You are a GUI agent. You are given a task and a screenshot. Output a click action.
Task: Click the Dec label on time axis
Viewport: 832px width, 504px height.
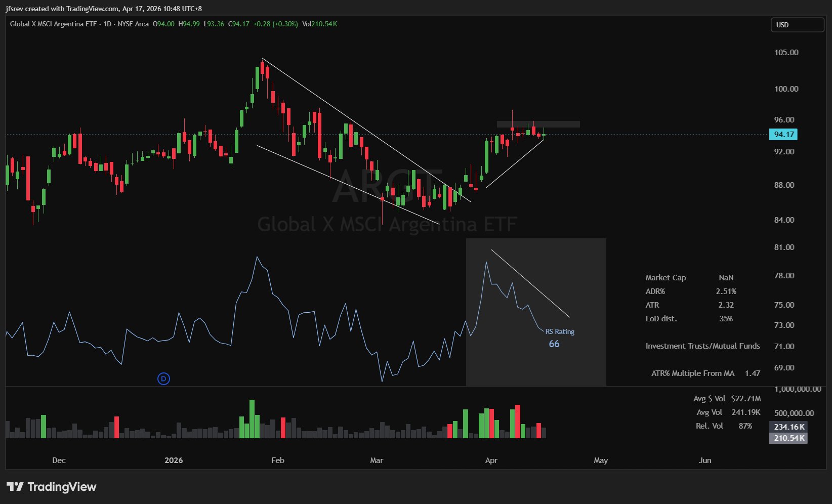[59, 460]
